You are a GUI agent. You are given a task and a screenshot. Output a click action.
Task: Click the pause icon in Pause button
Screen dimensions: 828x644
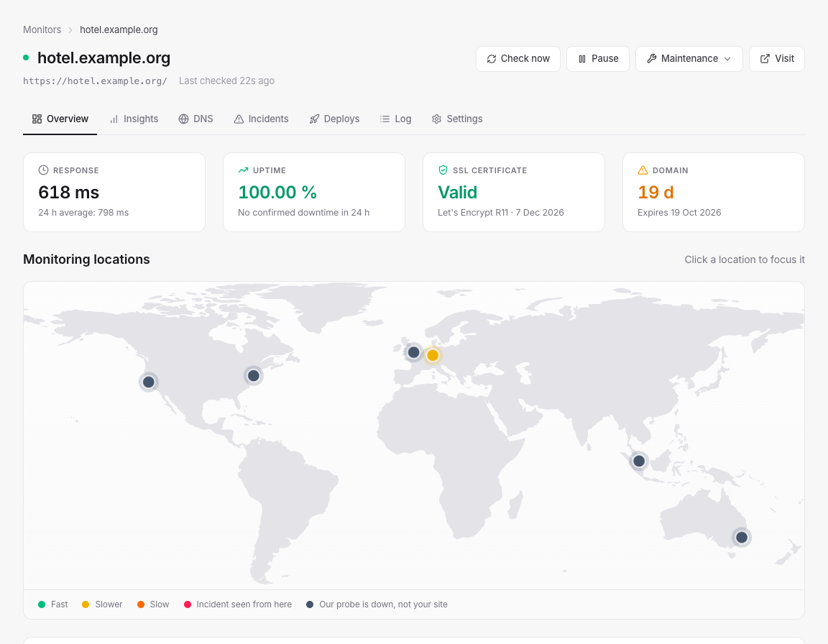coord(582,59)
